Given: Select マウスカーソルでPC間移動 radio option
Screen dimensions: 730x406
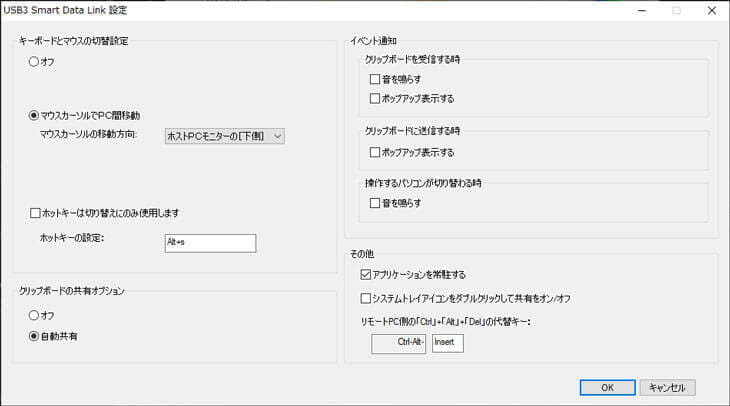Looking at the screenshot, I should (x=35, y=116).
